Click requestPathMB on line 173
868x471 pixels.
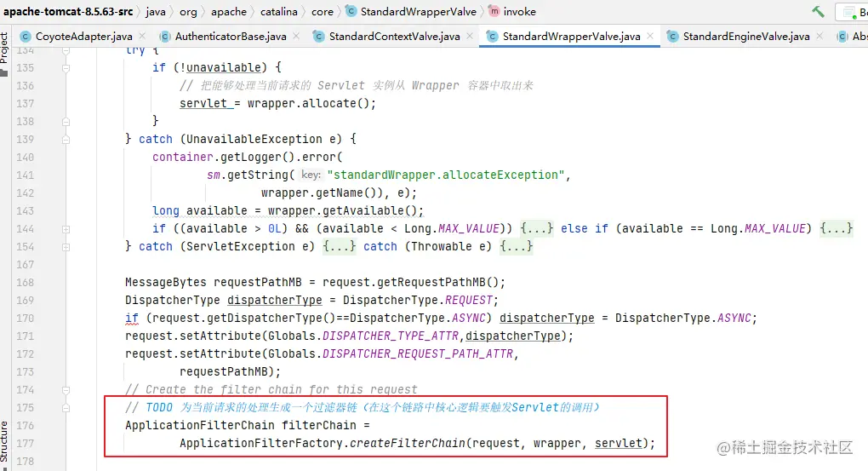coord(224,371)
